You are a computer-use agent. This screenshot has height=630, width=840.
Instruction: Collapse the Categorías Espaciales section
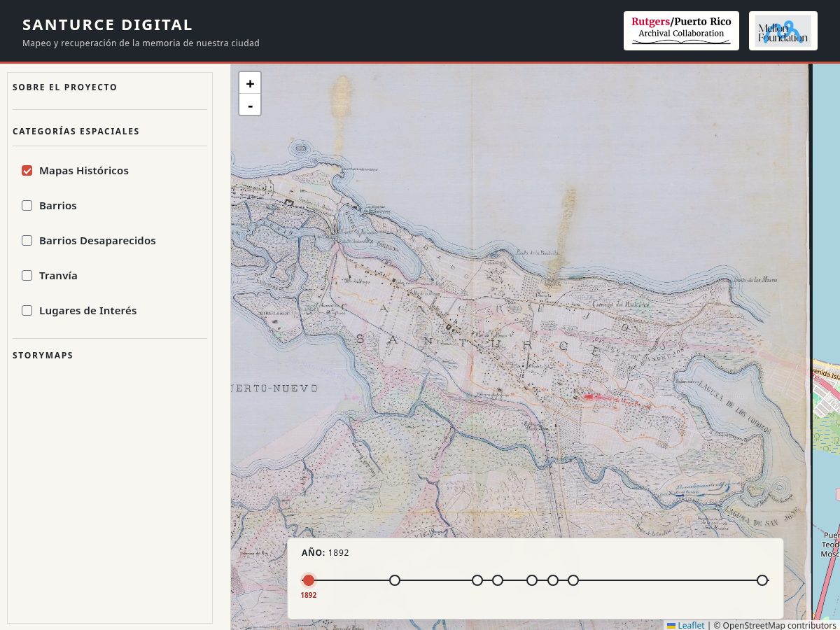(76, 132)
